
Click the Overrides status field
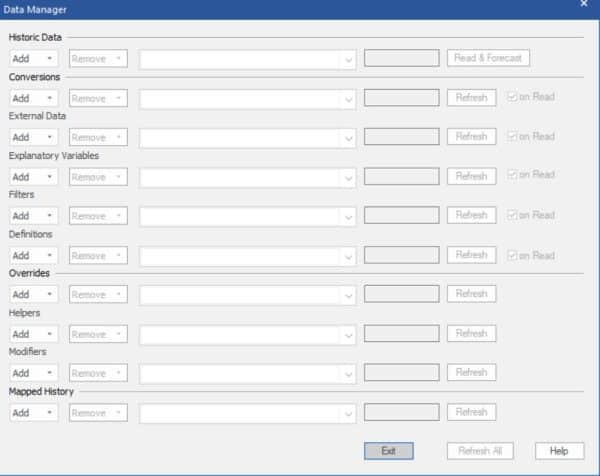402,294
